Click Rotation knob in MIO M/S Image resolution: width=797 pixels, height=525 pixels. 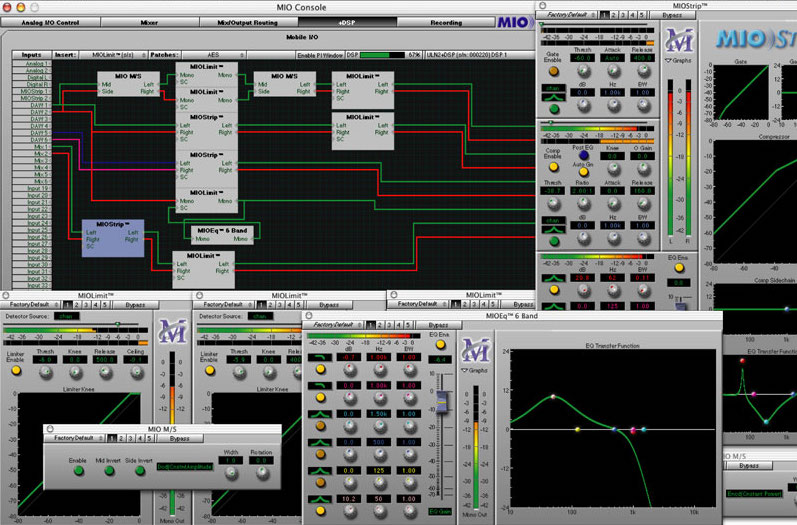(x=262, y=473)
